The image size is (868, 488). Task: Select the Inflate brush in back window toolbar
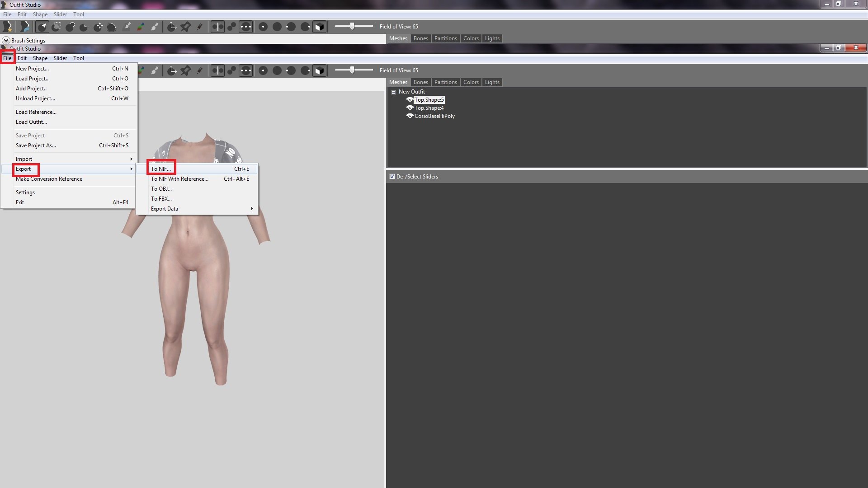(x=70, y=27)
